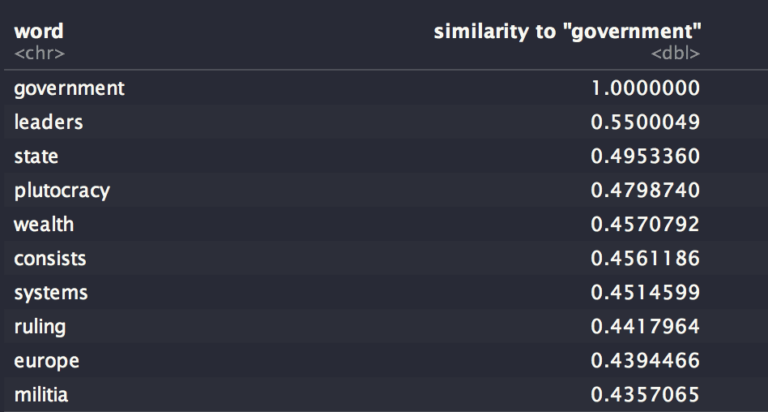Click the "state" word cell
The width and height of the screenshot is (768, 412).
tap(36, 156)
